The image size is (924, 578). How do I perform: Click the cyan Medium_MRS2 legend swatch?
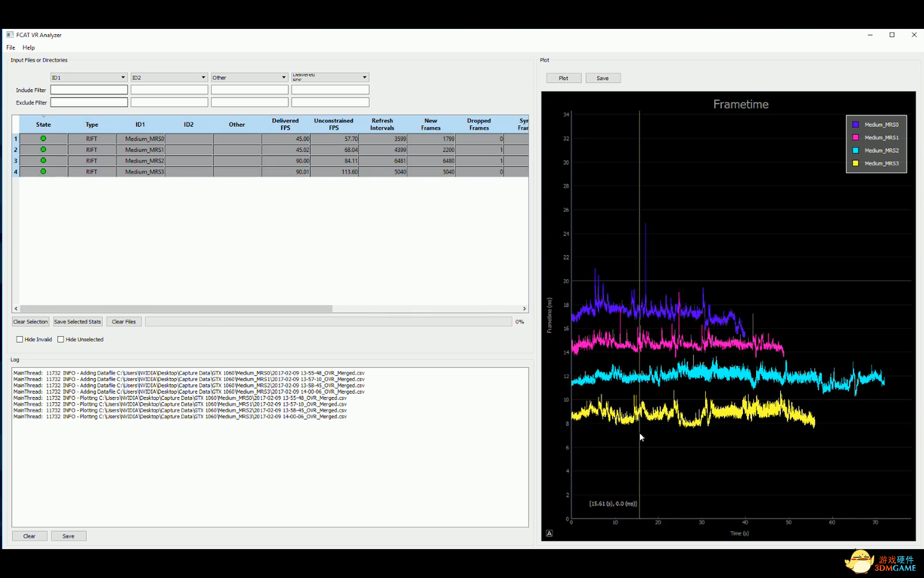coord(856,150)
